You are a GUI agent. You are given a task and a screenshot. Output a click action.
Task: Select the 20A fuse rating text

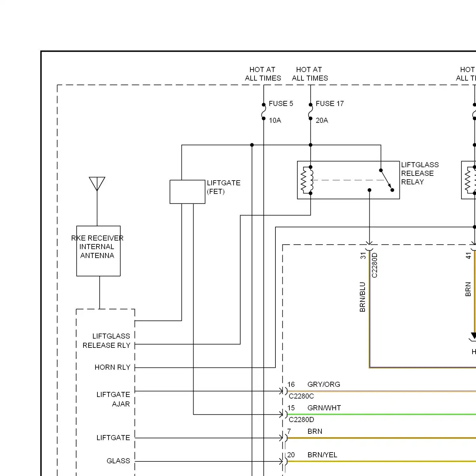click(322, 120)
